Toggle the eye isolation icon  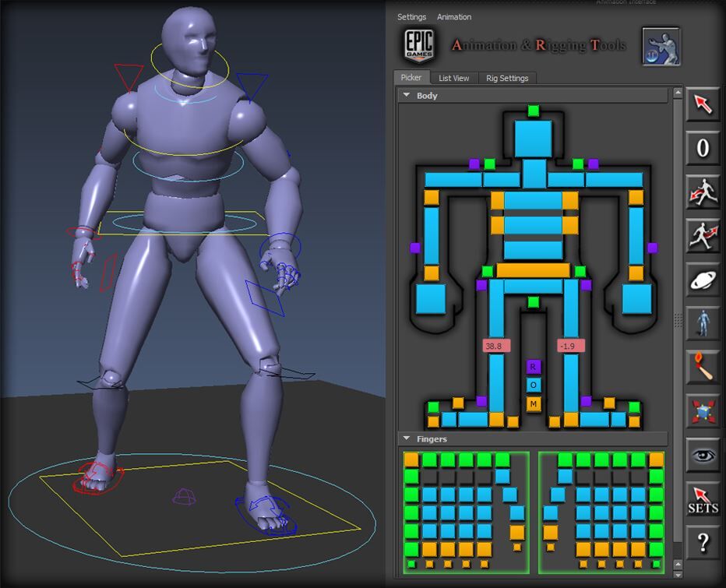tap(702, 456)
